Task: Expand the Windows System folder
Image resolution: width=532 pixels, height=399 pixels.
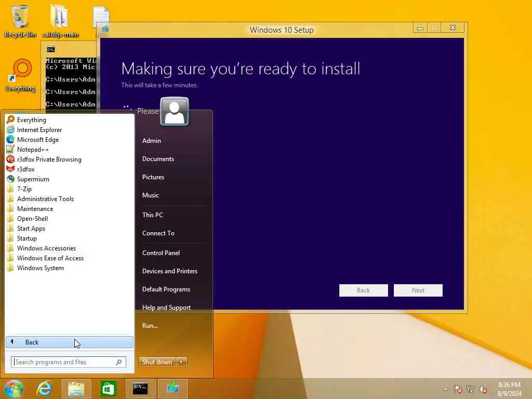Action: point(70,268)
